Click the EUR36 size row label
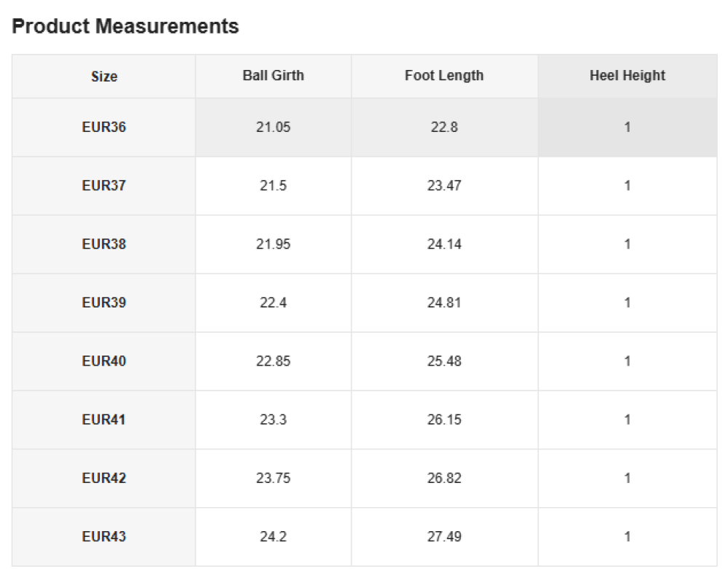728x569 pixels. click(x=104, y=127)
